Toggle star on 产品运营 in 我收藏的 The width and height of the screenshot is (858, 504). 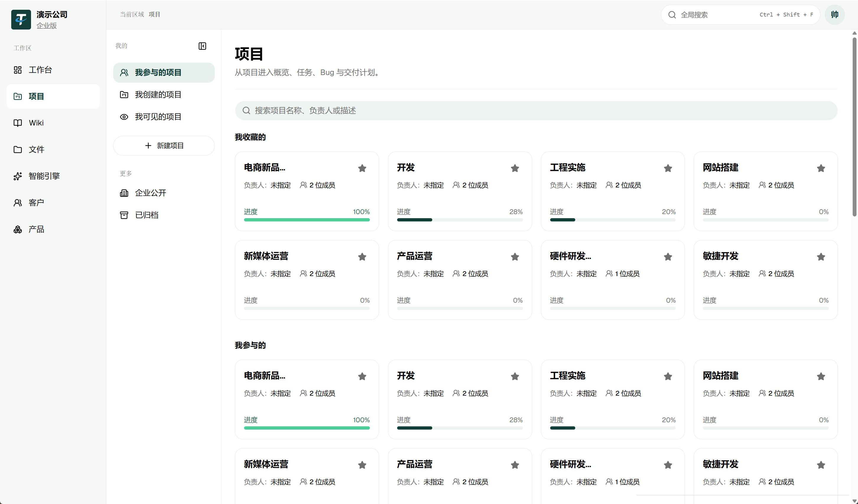(515, 257)
